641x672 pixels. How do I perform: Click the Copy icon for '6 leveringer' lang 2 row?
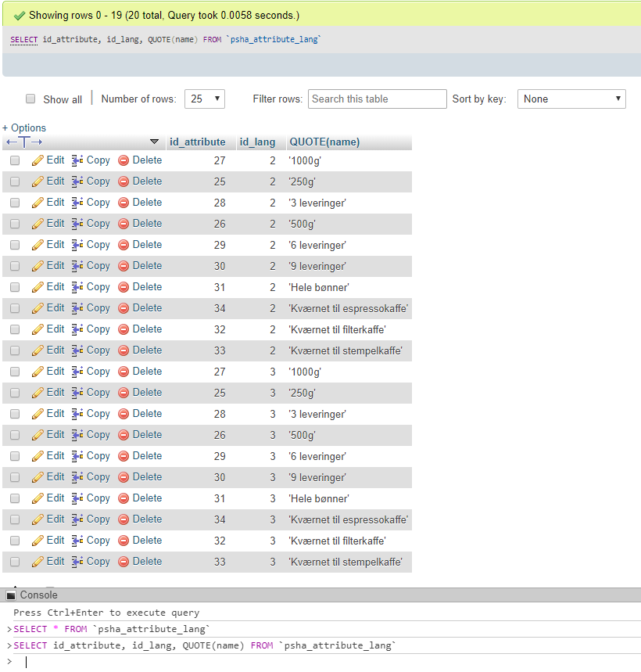tap(77, 245)
